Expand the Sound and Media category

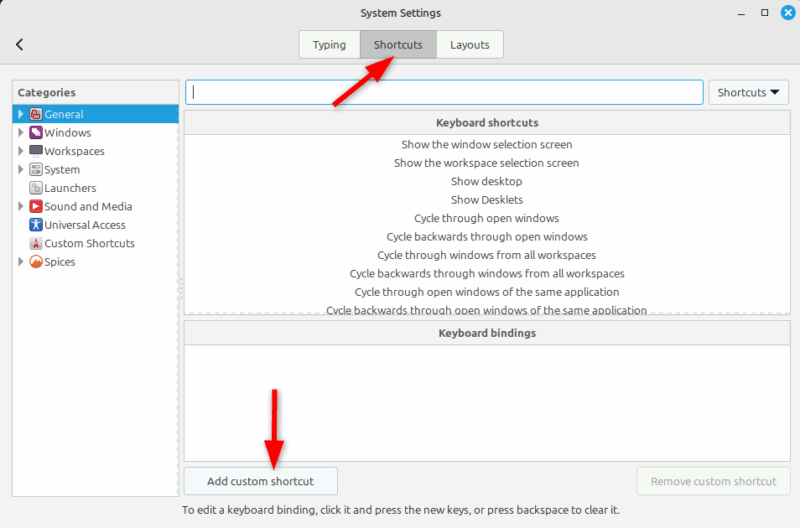20,206
